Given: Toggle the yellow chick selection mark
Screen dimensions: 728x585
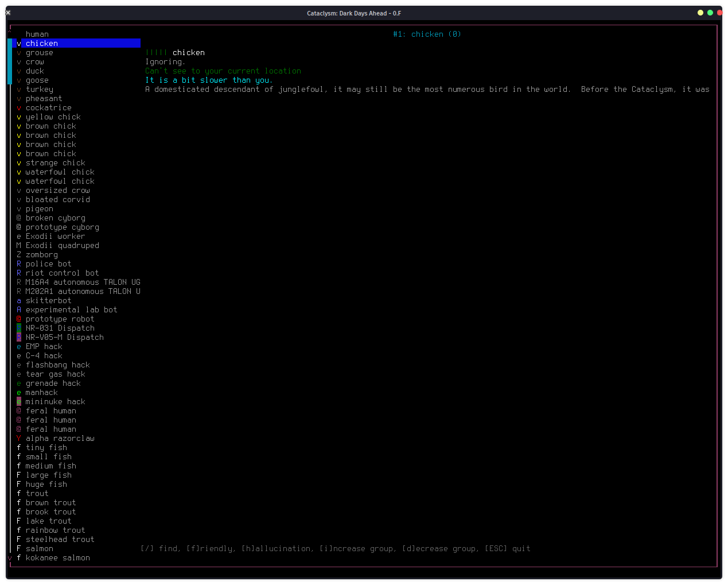Looking at the screenshot, I should 18,117.
